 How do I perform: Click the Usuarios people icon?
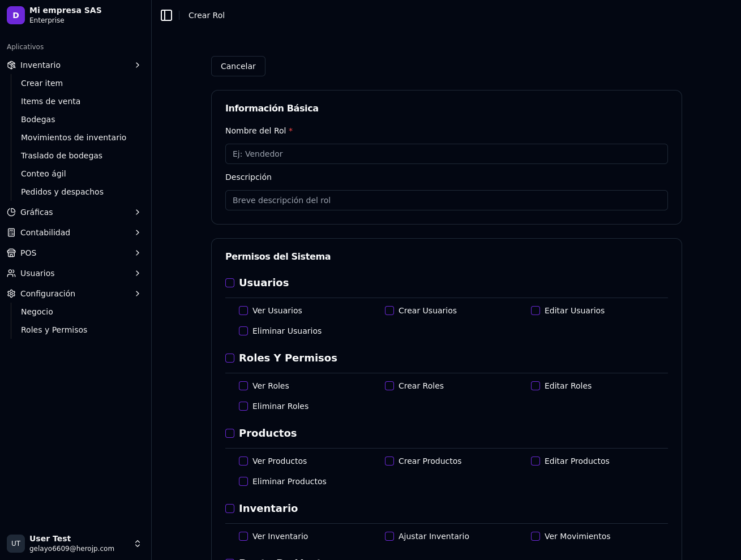point(11,273)
